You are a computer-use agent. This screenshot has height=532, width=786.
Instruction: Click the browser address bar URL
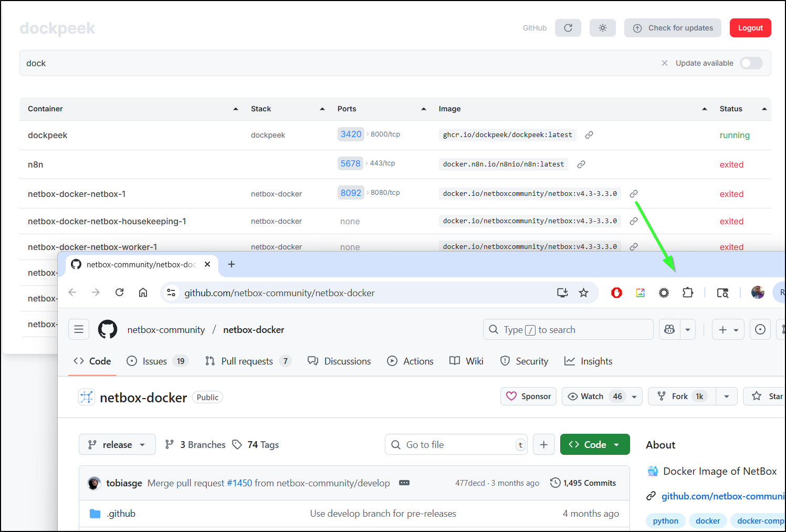tap(279, 293)
